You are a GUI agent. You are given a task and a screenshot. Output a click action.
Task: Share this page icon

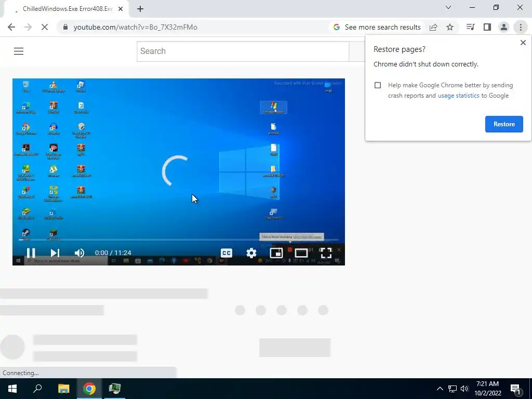433,27
